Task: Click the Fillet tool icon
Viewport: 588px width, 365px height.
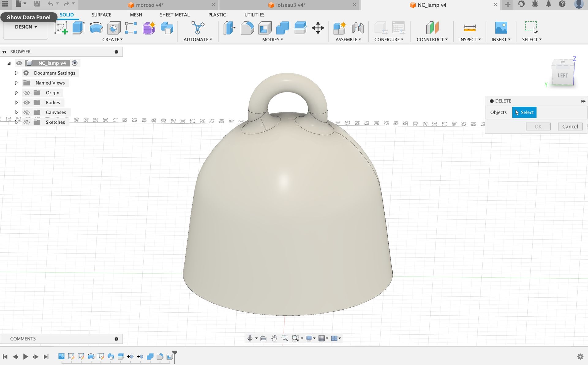Action: pos(247,28)
